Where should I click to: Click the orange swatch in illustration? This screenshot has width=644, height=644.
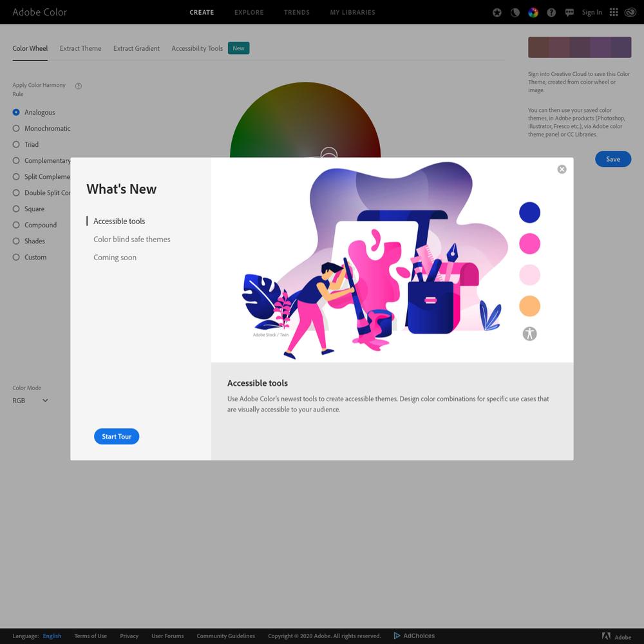(x=530, y=306)
